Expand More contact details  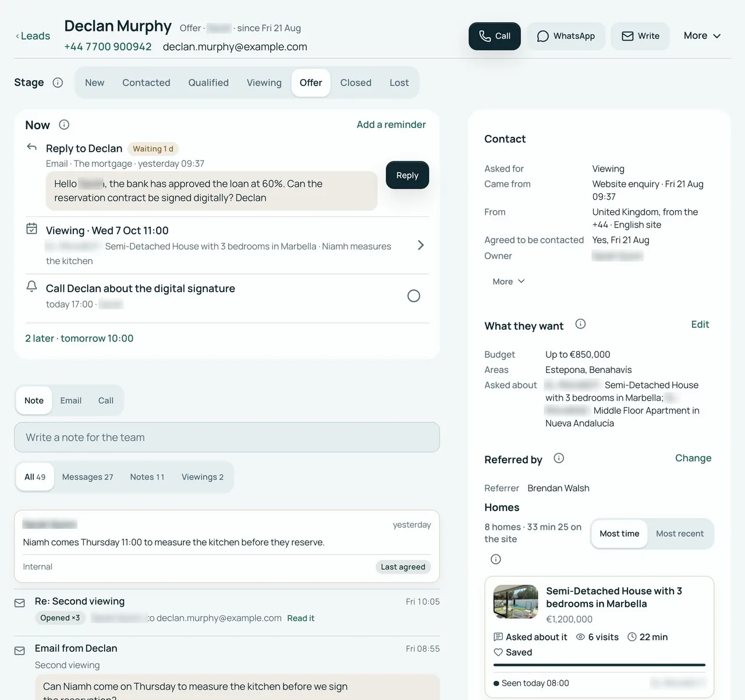coord(509,282)
